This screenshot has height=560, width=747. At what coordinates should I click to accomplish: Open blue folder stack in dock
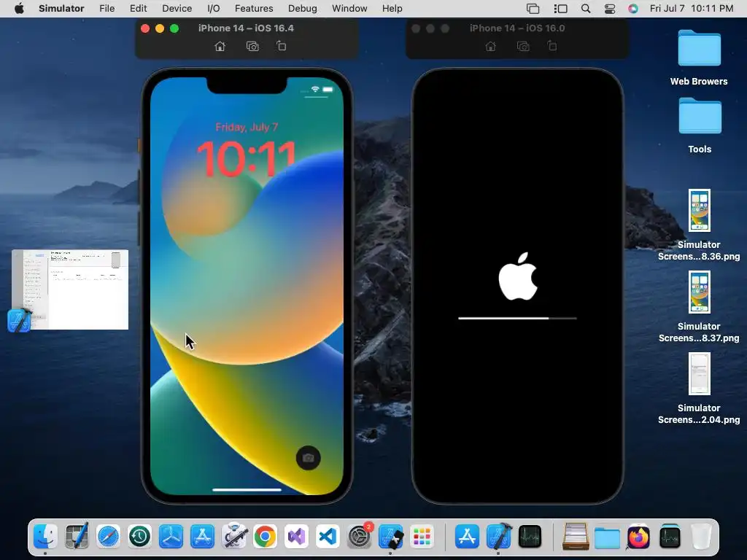pyautogui.click(x=607, y=537)
